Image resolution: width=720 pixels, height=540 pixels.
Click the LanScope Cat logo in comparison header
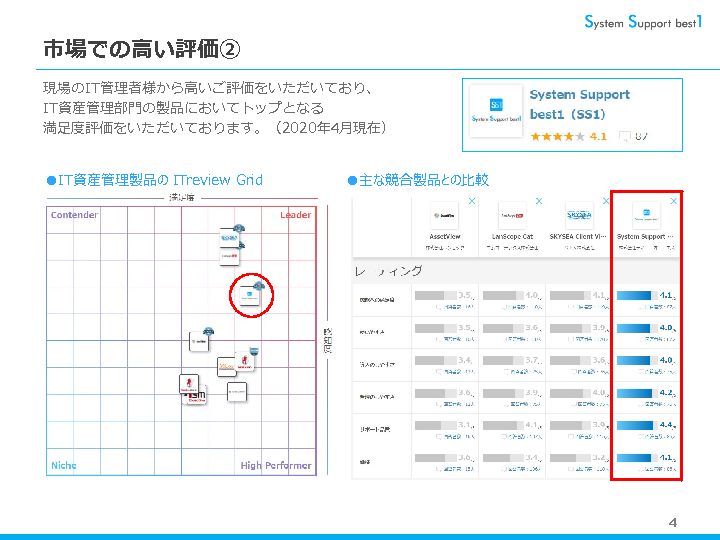pos(512,215)
